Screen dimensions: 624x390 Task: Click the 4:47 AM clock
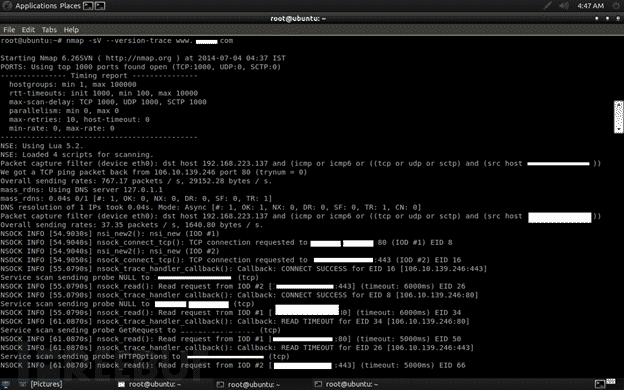(x=590, y=6)
